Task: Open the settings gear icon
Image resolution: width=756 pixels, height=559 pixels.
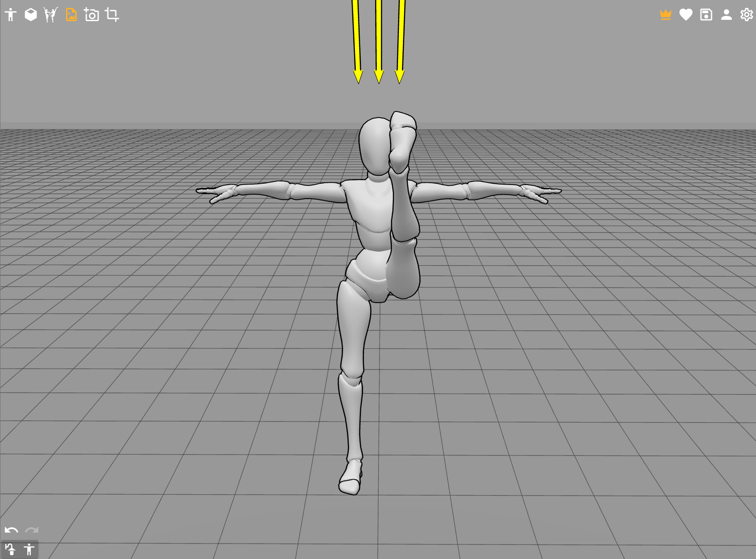Action: 746,15
